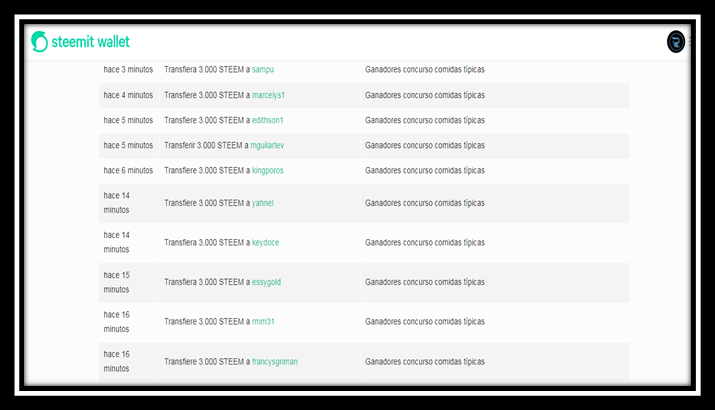Viewport: 715px width, 410px height.
Task: Select memo text in the yahnel row
Action: tap(425, 203)
